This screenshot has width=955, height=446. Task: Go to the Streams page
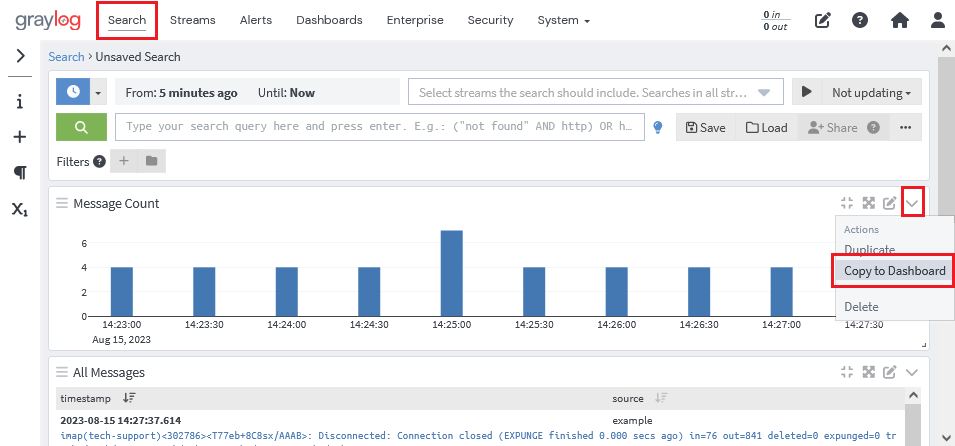192,20
